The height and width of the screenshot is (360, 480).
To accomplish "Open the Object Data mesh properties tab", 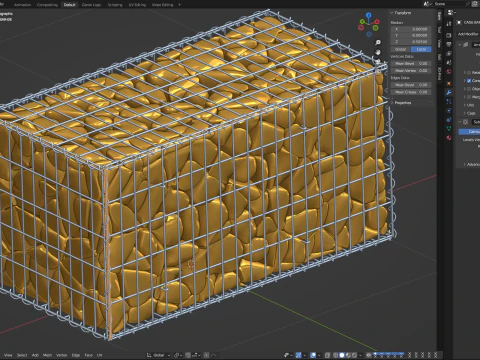I will pyautogui.click(x=449, y=128).
